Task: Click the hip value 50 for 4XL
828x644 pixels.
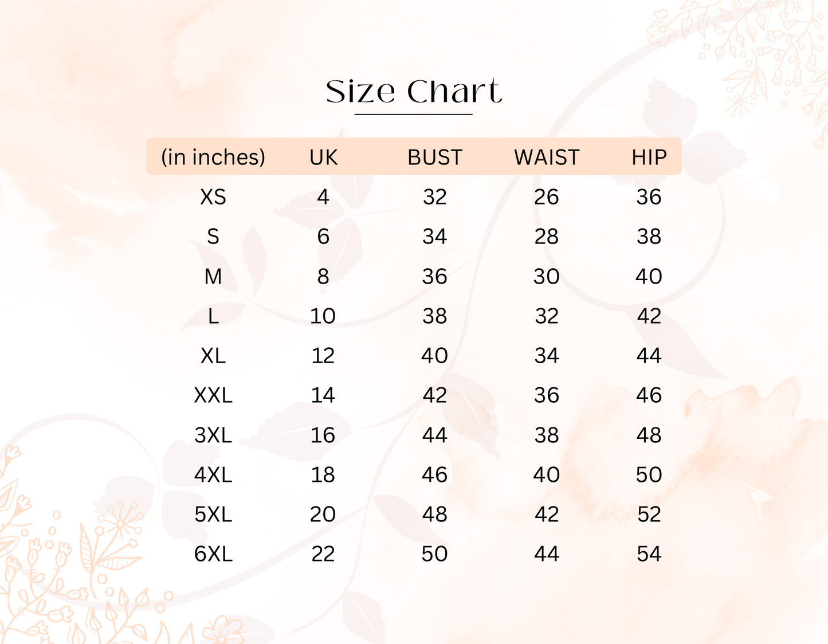Action: (x=649, y=475)
